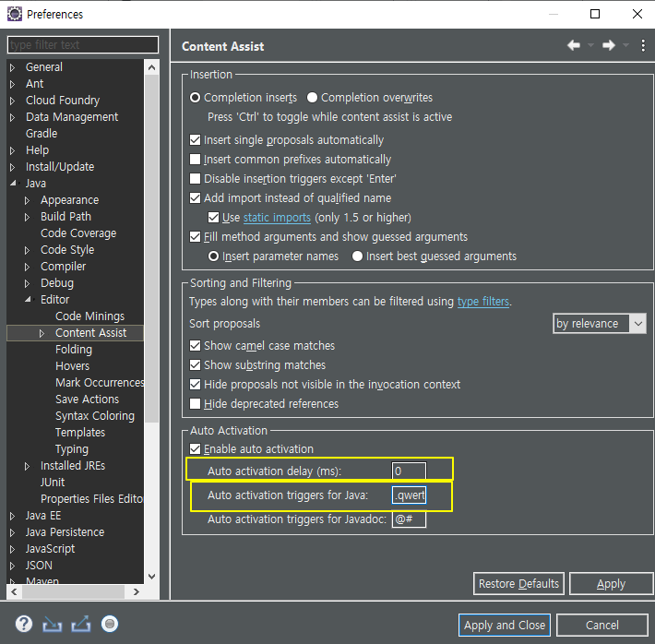Toggle Enable auto activation checkbox
The image size is (655, 644).
pos(195,448)
